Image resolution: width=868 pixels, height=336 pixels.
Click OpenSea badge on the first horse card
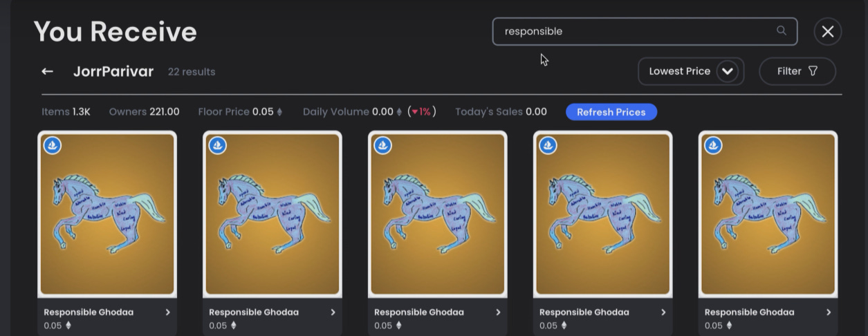[53, 145]
